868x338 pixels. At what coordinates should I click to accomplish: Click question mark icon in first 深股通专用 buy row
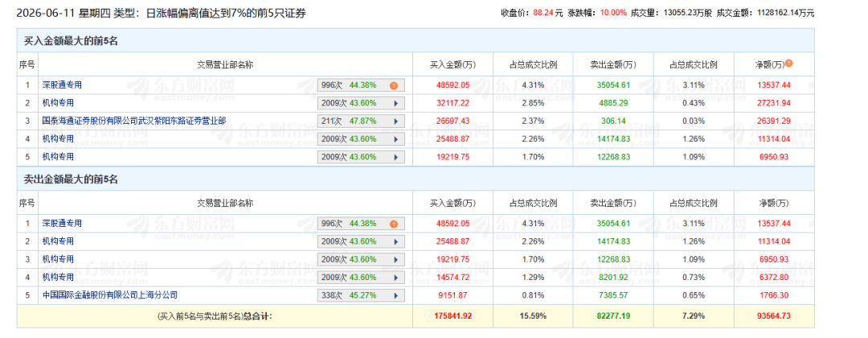394,85
